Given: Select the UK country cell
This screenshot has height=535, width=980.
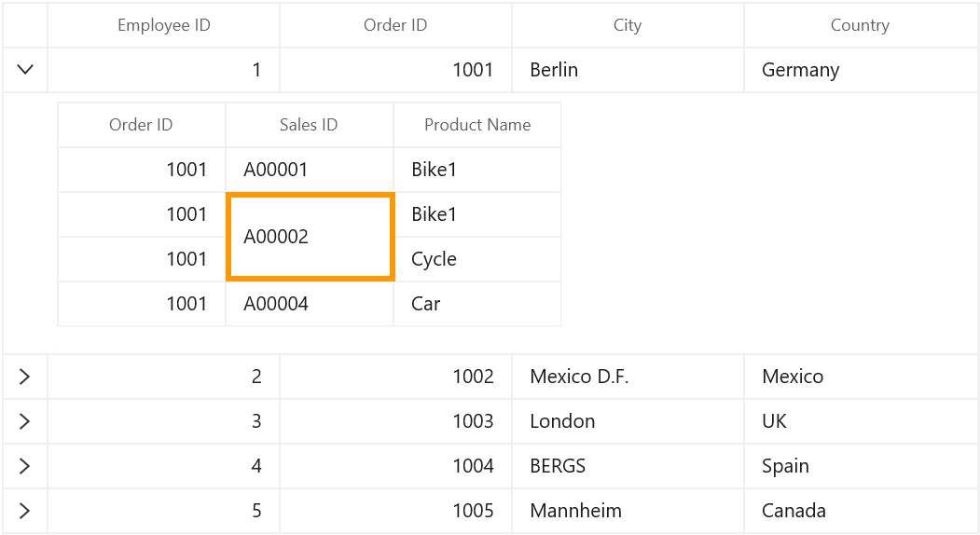Looking at the screenshot, I should 861,421.
